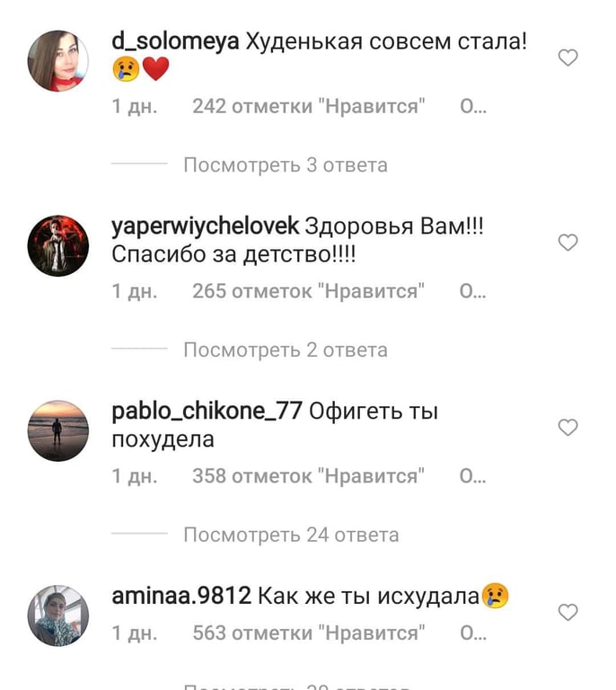The height and width of the screenshot is (690, 616).
Task: View 358 отметок "Нравится" likes list
Action: coord(308,475)
